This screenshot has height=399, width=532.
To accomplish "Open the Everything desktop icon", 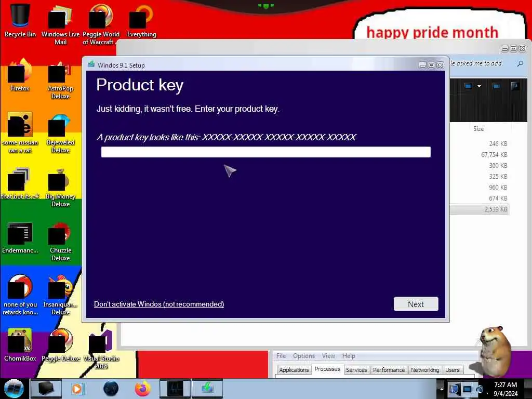I will (x=141, y=20).
